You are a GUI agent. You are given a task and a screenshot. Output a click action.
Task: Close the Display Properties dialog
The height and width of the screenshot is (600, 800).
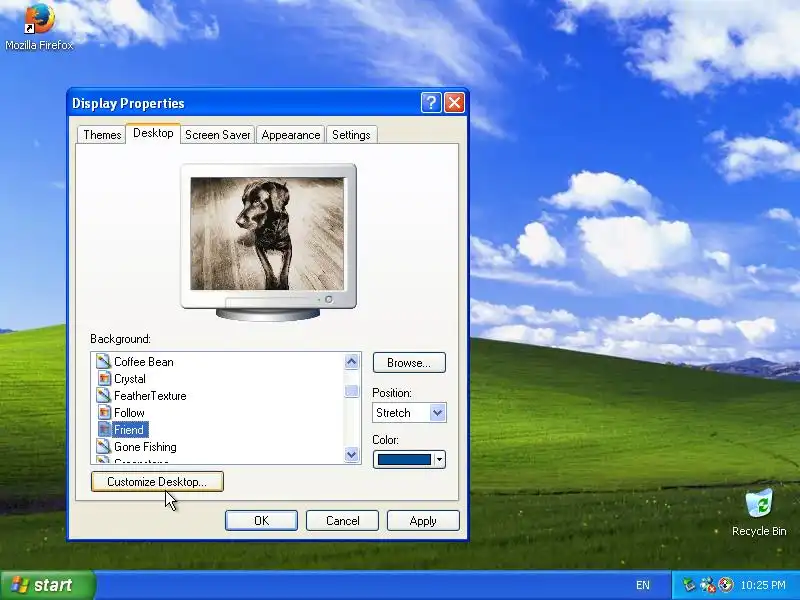(454, 103)
